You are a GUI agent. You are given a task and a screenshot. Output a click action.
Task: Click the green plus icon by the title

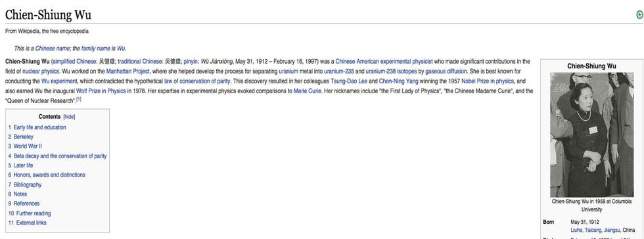tap(639, 15)
